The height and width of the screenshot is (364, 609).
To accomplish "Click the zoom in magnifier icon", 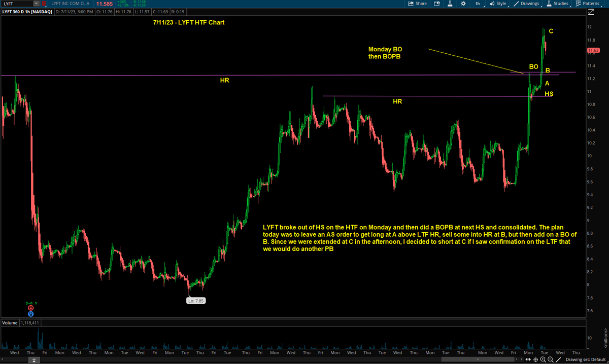I will click(x=544, y=359).
